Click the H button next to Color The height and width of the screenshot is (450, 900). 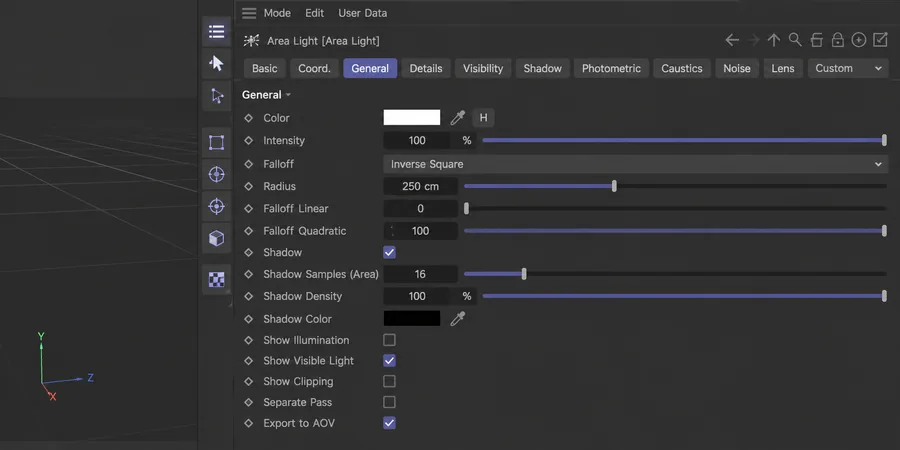483,118
